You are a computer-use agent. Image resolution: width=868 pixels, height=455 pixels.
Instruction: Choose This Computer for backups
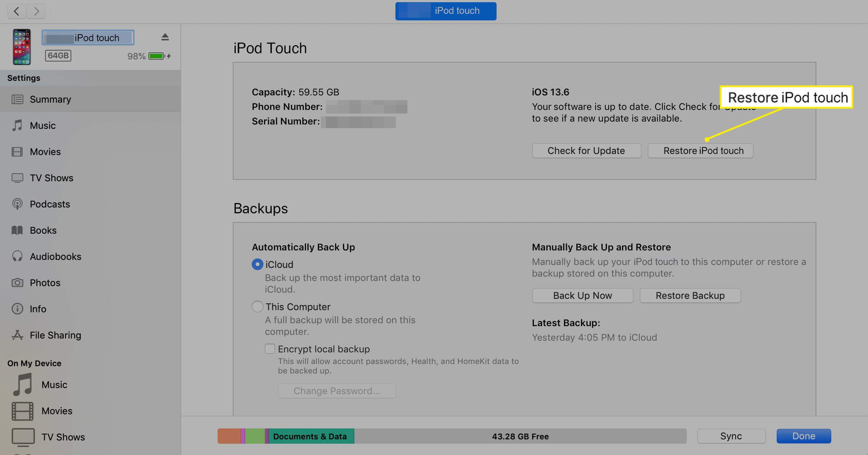(x=257, y=306)
